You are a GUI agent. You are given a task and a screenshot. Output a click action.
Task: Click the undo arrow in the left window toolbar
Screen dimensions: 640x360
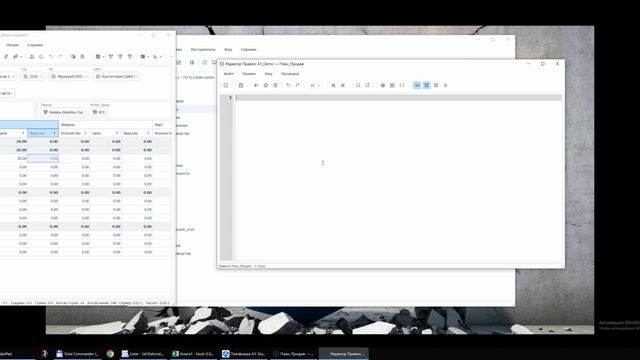click(x=51, y=57)
